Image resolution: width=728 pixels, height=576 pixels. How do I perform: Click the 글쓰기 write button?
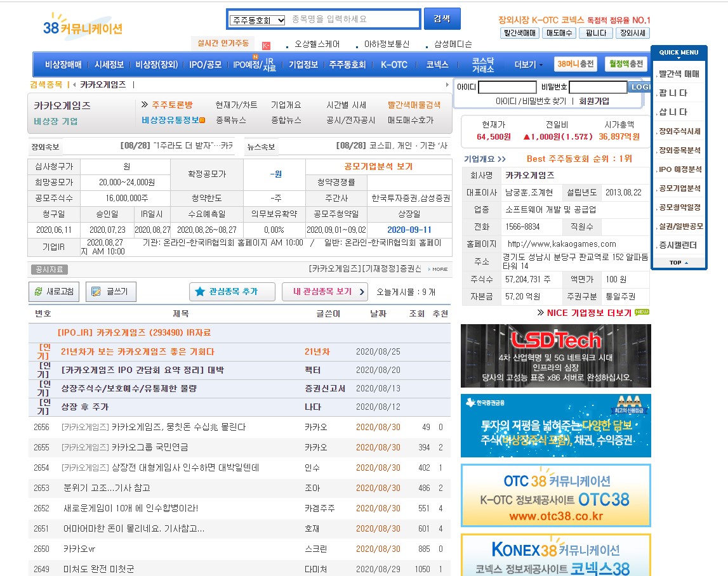tap(111, 291)
